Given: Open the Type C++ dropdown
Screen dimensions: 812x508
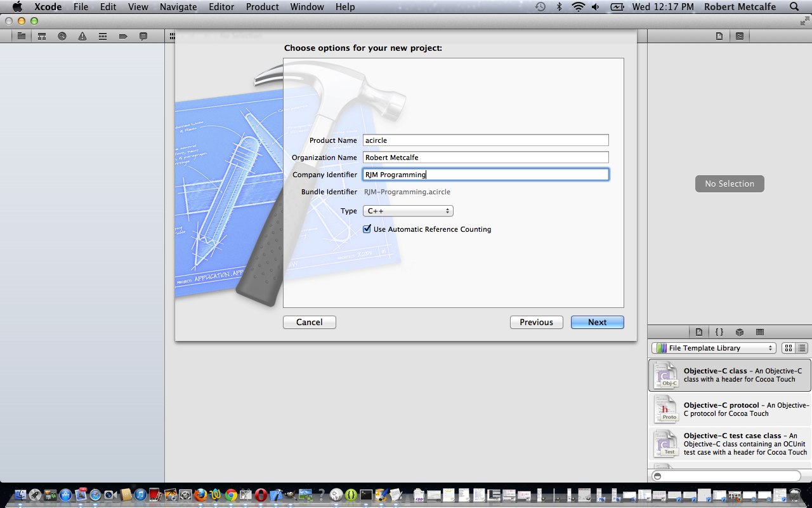Looking at the screenshot, I should pyautogui.click(x=408, y=211).
